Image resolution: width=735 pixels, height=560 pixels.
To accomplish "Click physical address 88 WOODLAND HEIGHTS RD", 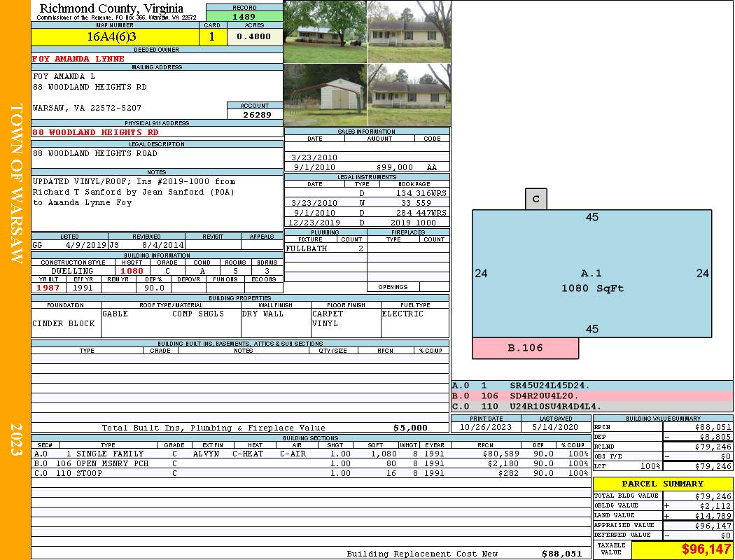I will [x=95, y=132].
